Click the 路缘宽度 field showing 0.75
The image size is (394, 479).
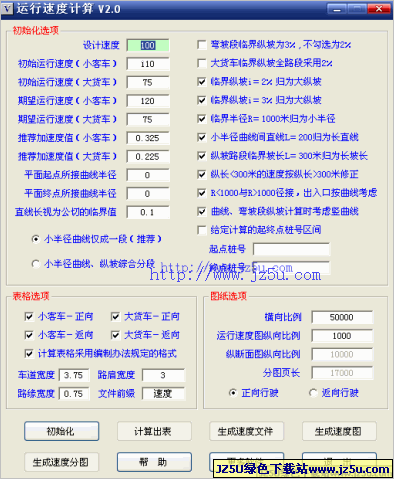click(74, 394)
